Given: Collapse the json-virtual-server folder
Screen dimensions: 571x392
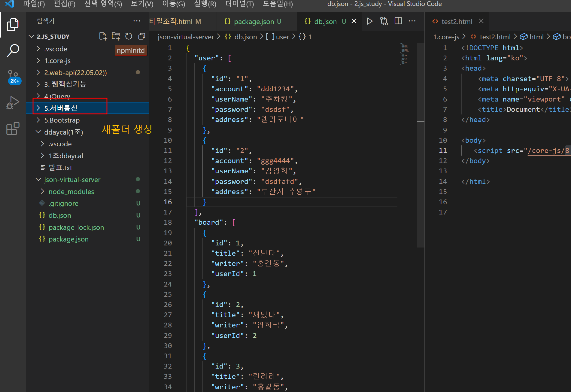Looking at the screenshot, I should coord(38,179).
